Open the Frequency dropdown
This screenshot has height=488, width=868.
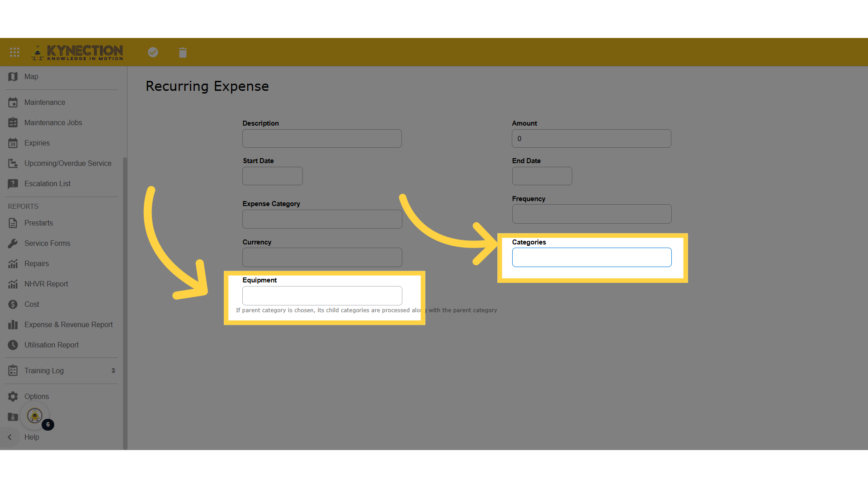pos(592,214)
